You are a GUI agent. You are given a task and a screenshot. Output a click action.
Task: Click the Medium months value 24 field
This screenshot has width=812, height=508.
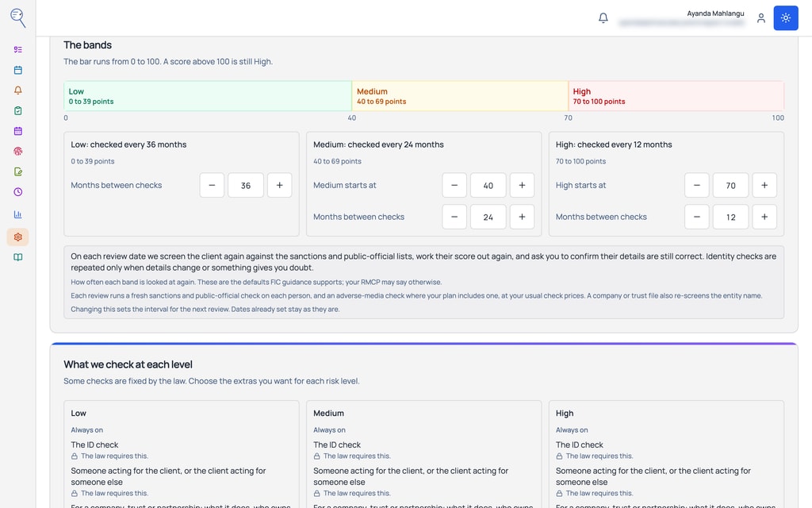tap(488, 217)
